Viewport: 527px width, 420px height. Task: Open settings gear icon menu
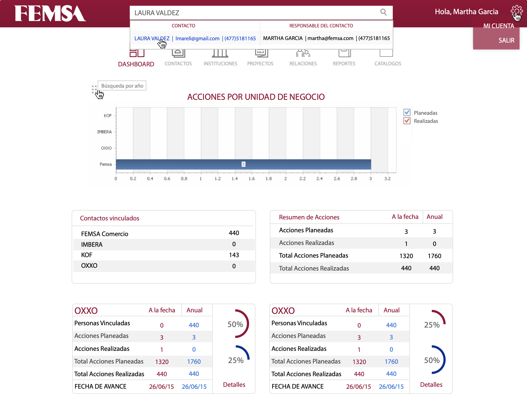click(x=516, y=11)
